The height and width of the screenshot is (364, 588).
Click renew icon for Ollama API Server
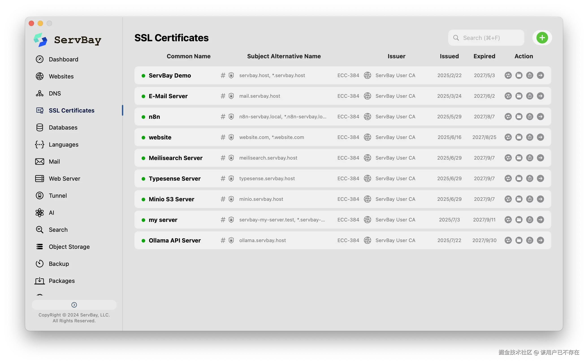coord(508,240)
